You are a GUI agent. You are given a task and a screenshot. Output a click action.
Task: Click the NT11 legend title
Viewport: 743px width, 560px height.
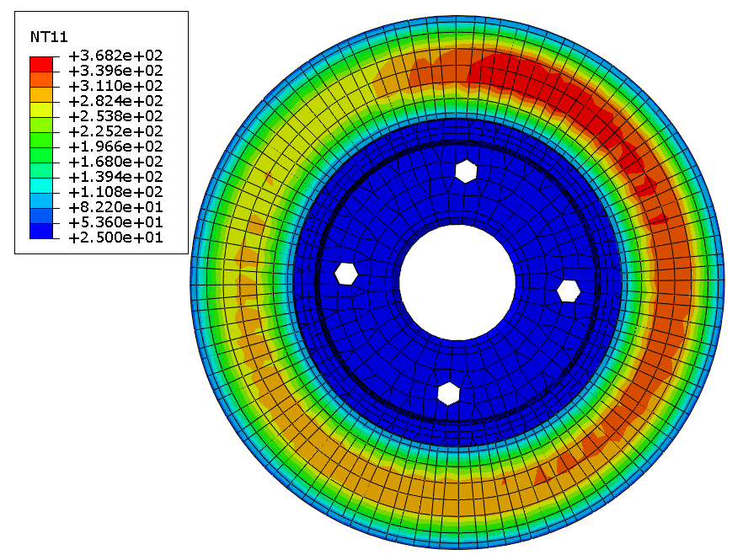(x=49, y=37)
